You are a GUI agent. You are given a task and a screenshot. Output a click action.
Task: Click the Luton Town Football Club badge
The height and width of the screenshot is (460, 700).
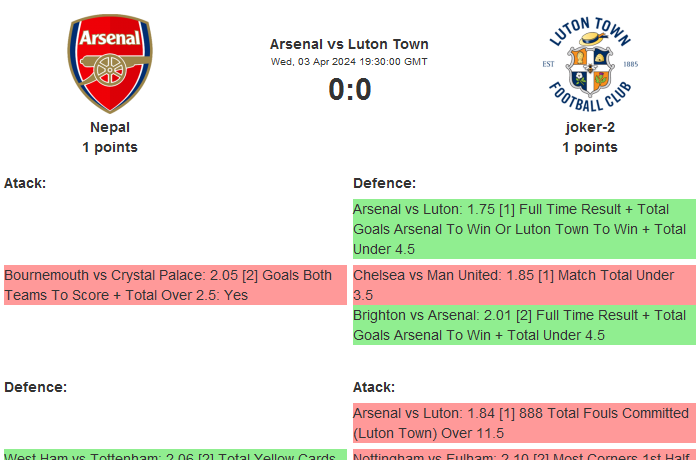point(589,64)
